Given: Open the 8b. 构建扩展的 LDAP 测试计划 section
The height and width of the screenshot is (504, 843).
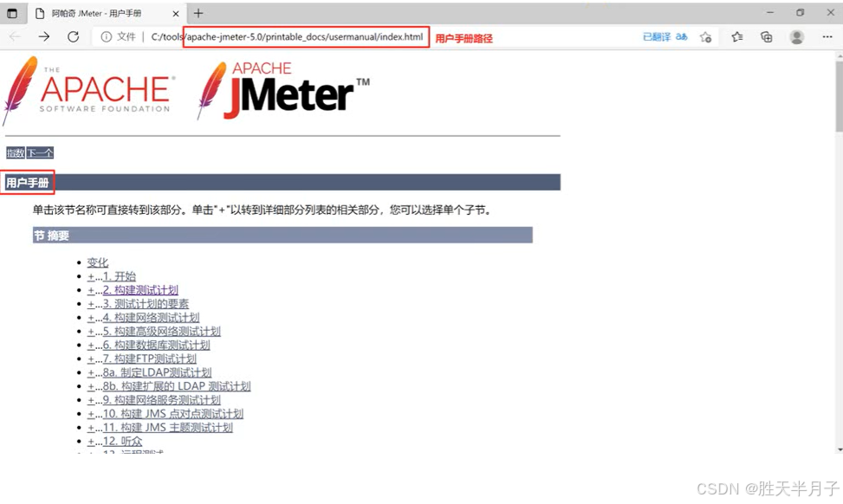Looking at the screenshot, I should 177,386.
